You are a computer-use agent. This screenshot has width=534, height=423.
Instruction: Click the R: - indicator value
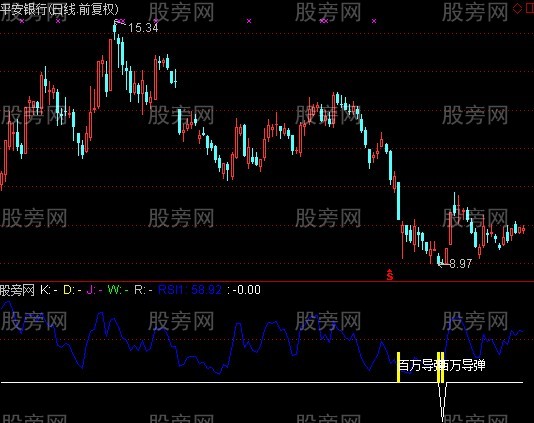[x=143, y=290]
